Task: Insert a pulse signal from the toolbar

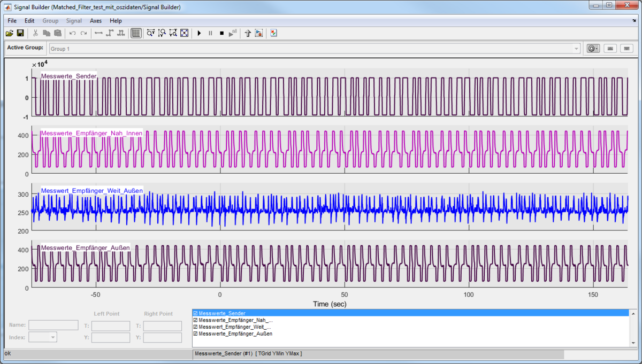Action: (x=121, y=33)
